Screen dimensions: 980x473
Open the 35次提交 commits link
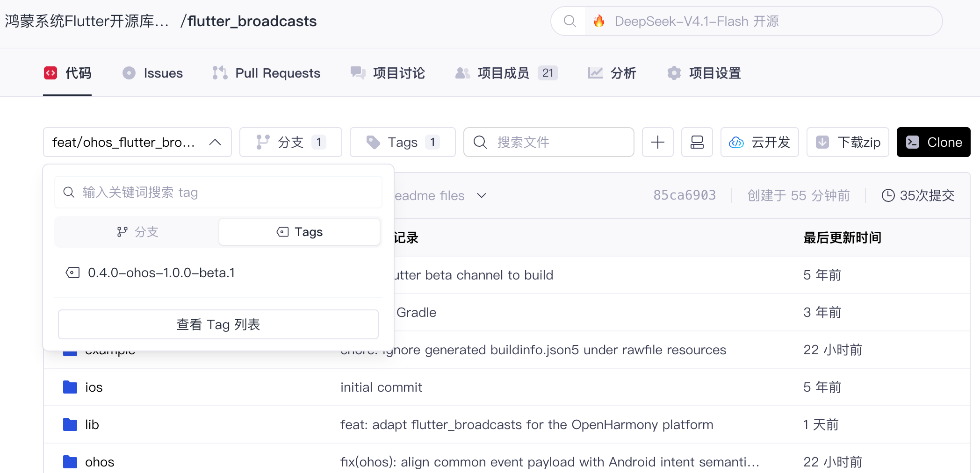pyautogui.click(x=918, y=195)
